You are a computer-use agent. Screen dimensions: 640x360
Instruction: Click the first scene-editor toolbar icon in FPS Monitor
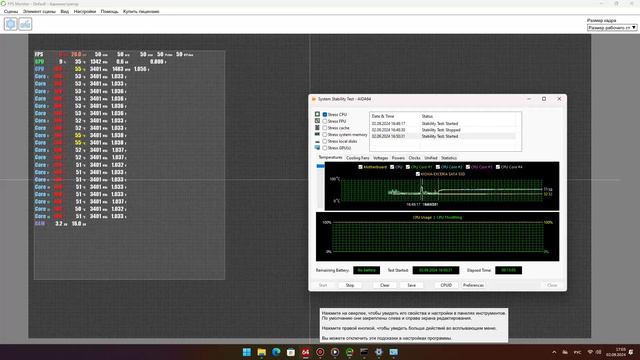pos(11,24)
